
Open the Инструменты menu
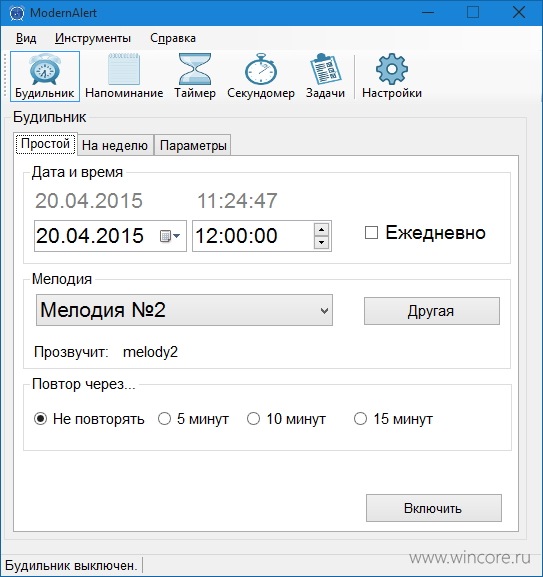coord(93,38)
